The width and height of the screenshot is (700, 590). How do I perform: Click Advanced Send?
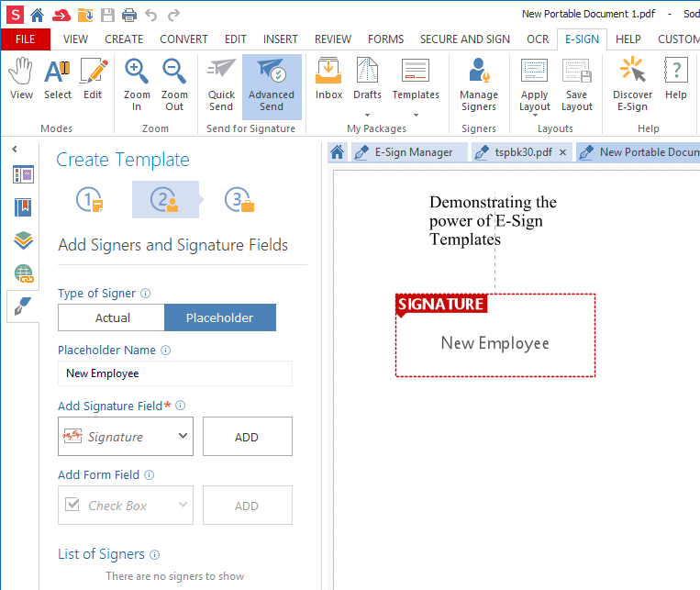tap(272, 86)
